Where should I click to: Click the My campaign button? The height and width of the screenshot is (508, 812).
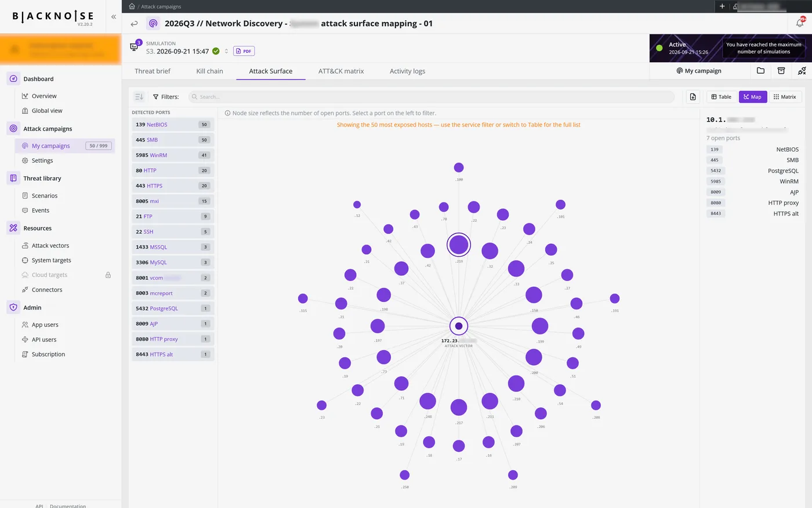pyautogui.click(x=699, y=71)
